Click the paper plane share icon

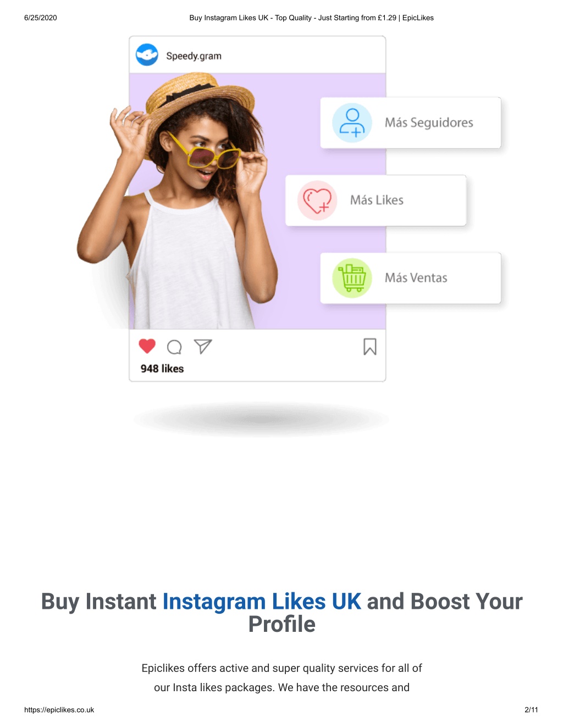click(x=203, y=347)
